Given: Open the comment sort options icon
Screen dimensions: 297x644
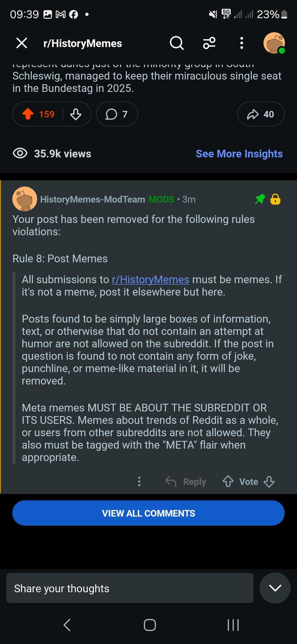Looking at the screenshot, I should [209, 43].
